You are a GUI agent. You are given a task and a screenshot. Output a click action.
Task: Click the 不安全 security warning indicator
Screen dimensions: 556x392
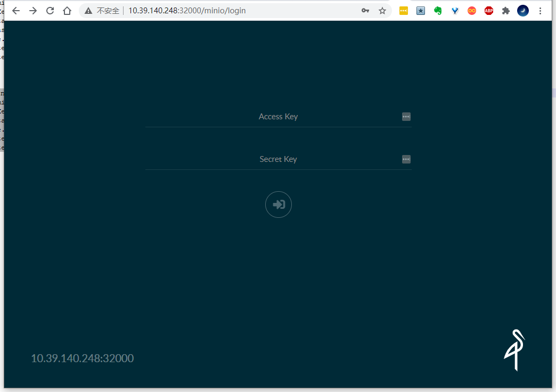[x=101, y=10]
